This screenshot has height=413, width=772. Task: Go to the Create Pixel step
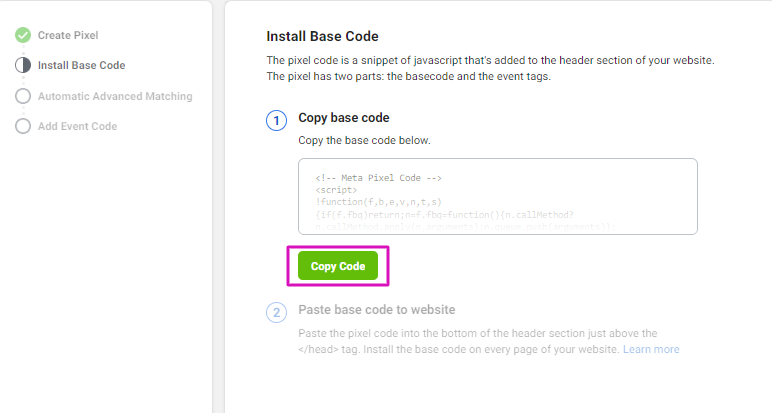pos(68,35)
